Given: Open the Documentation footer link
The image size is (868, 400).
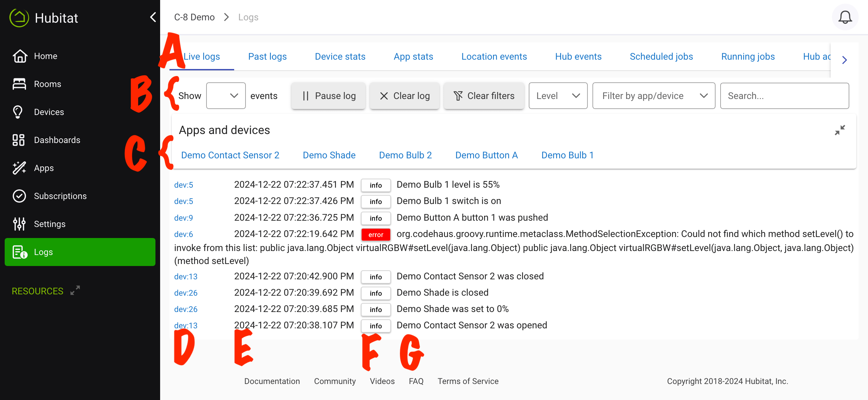Looking at the screenshot, I should tap(272, 381).
